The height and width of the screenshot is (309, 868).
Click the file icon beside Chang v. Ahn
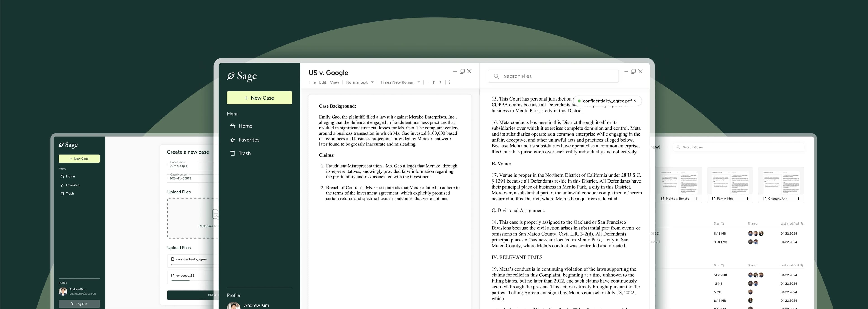pos(765,199)
